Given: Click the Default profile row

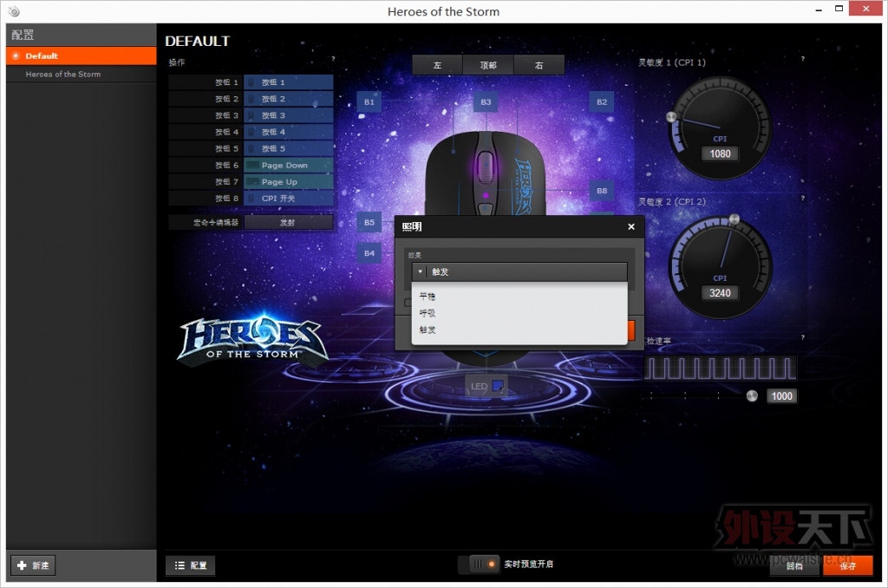Looking at the screenshot, I should click(x=81, y=56).
